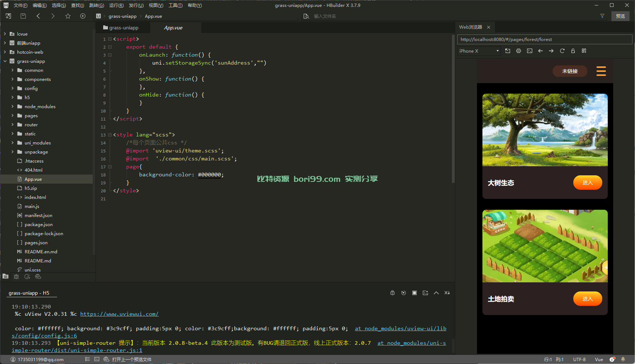
Task: Click the run play icon in toolbar
Action: 83,16
